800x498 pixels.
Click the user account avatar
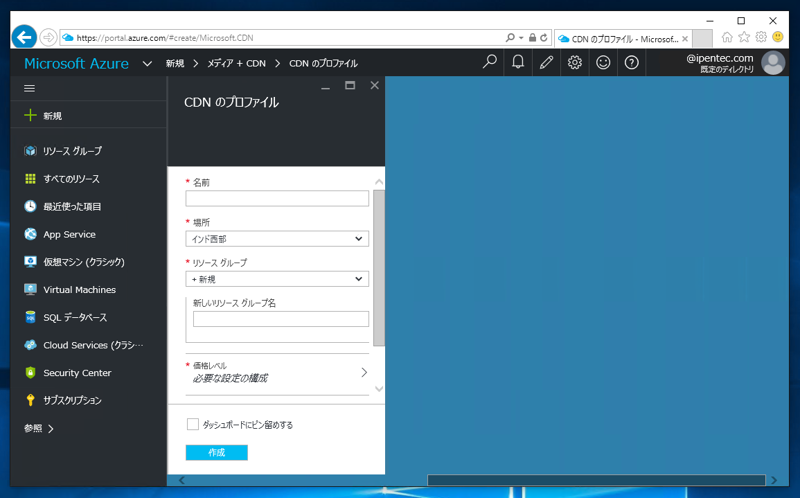773,63
